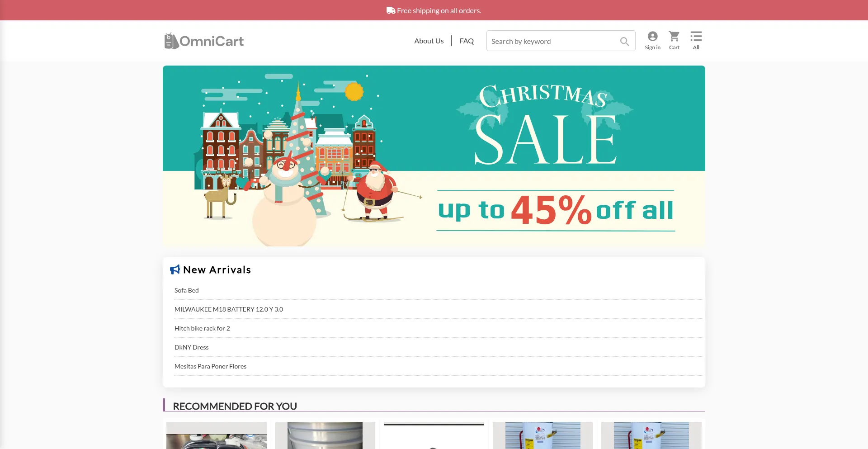The image size is (868, 449).
Task: Click the Christmas Sale banner
Action: pos(434,156)
